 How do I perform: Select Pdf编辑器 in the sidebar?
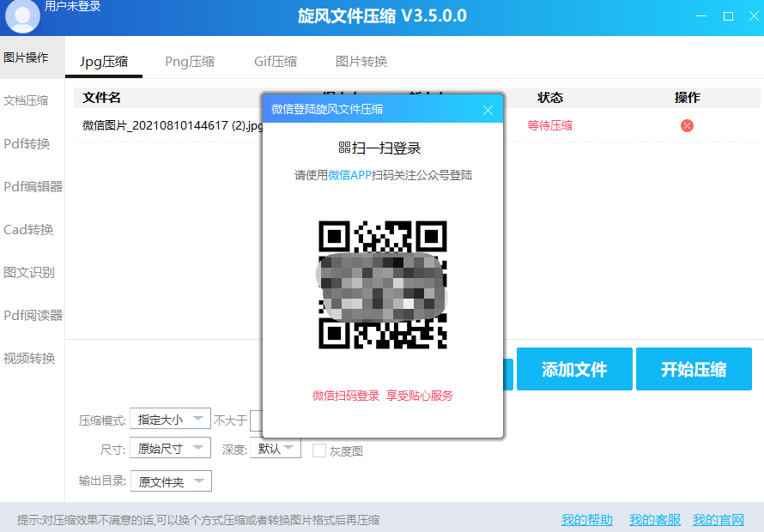(32, 186)
